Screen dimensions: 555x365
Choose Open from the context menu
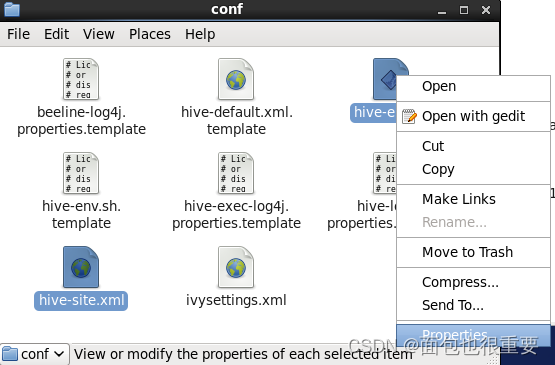point(474,86)
